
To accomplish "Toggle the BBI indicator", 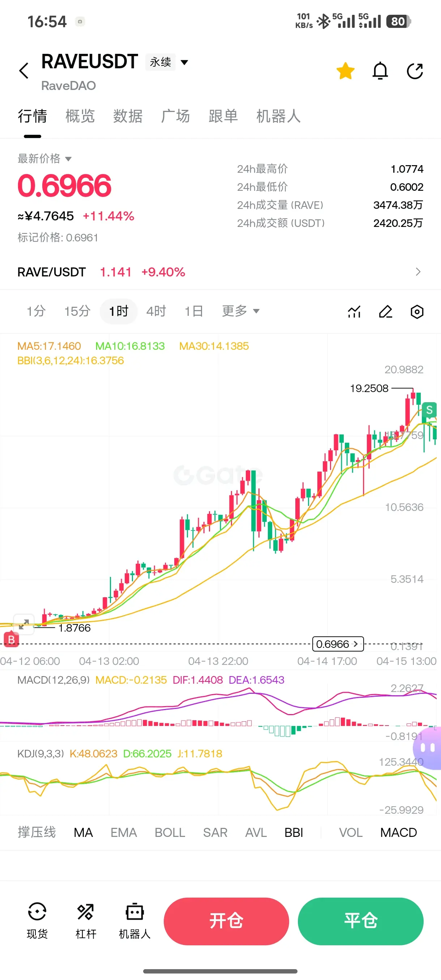I will pyautogui.click(x=294, y=833).
